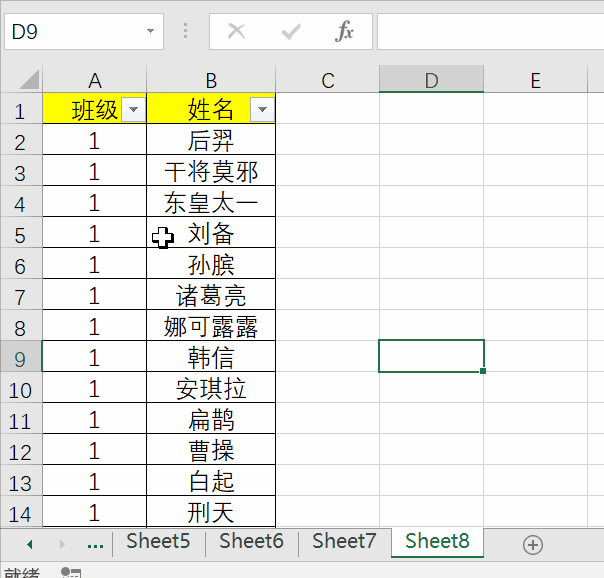Add a new sheet with the plus icon
The image size is (604, 578).
point(533,545)
